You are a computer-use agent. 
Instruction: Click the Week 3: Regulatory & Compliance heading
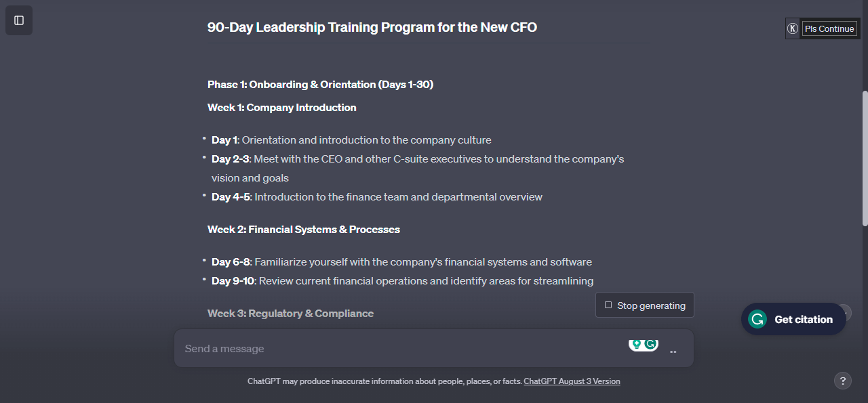point(290,314)
